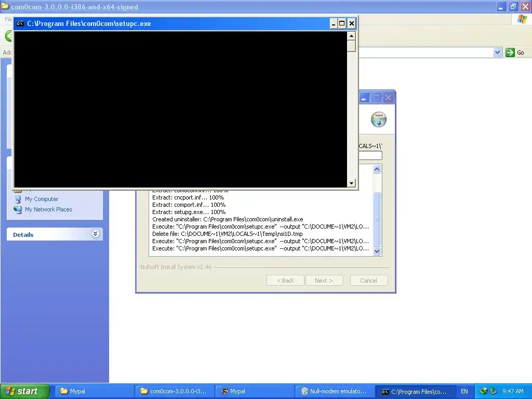Screen dimensions: 532x399
Task: Click the installer's Next button
Action: click(324, 281)
